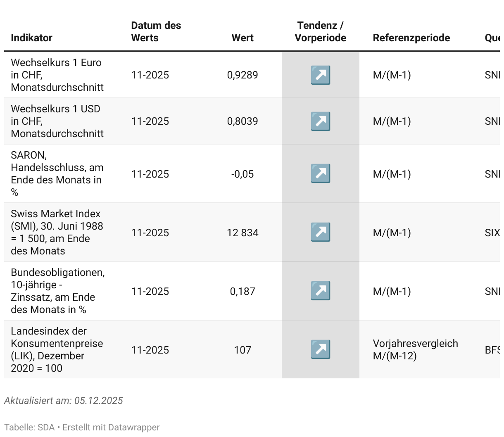Click the Landesindex LIK trend arrow icon

point(320,349)
